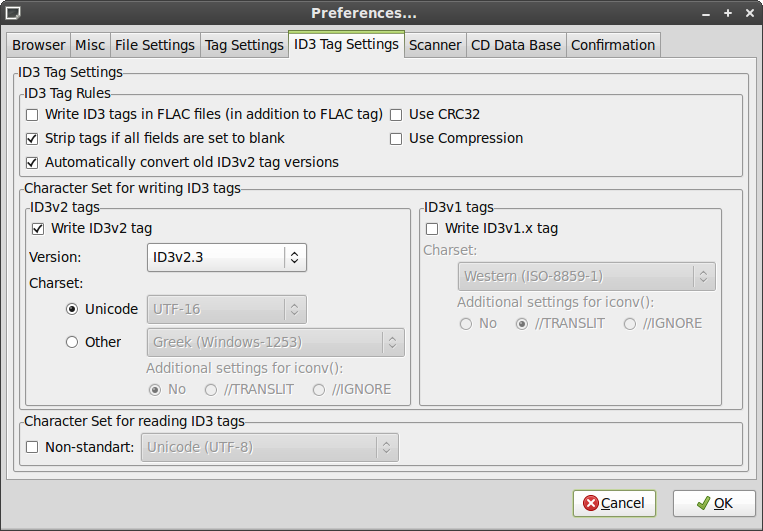Enable Write ID3v1.x tag

pos(432,229)
